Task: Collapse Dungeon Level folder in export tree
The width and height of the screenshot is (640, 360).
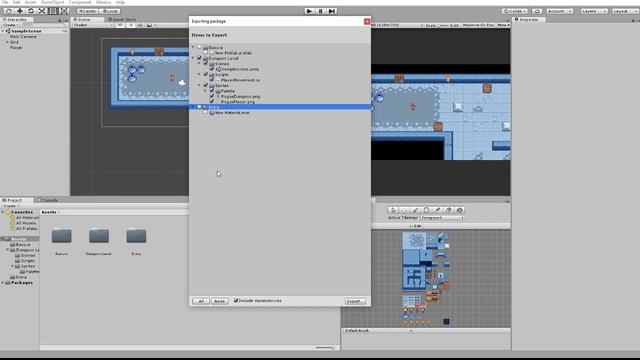Action: coord(193,58)
